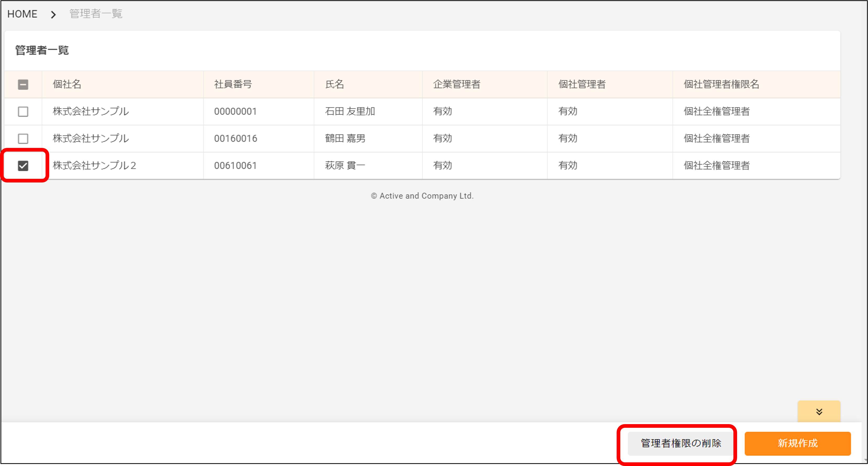Check the row for 石田 友里加
The width and height of the screenshot is (868, 466).
(x=23, y=112)
